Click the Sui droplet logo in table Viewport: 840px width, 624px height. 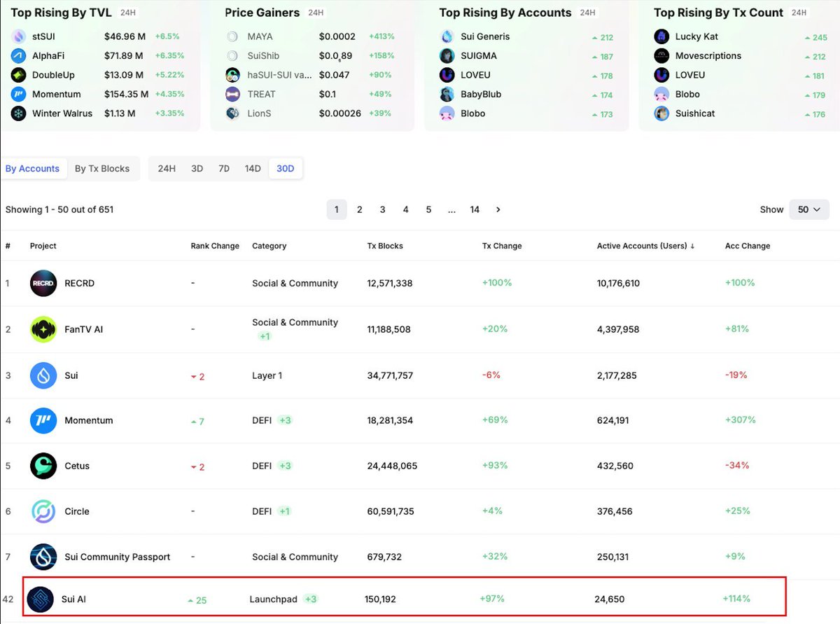pyautogui.click(x=43, y=375)
